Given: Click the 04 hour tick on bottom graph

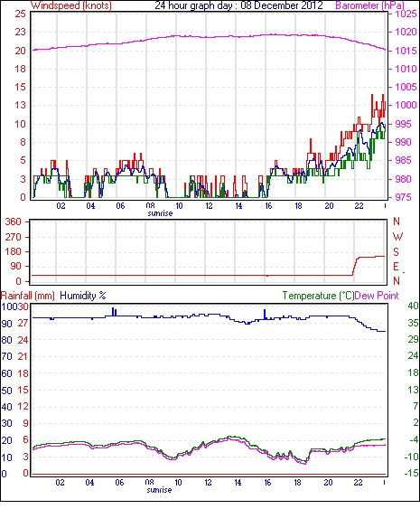Looking at the screenshot, I should (89, 483).
